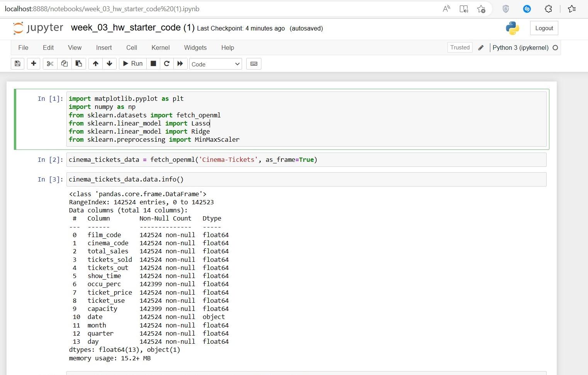Move the selected cell down
Screen dimensions: 588x375
pyautogui.click(x=110, y=64)
